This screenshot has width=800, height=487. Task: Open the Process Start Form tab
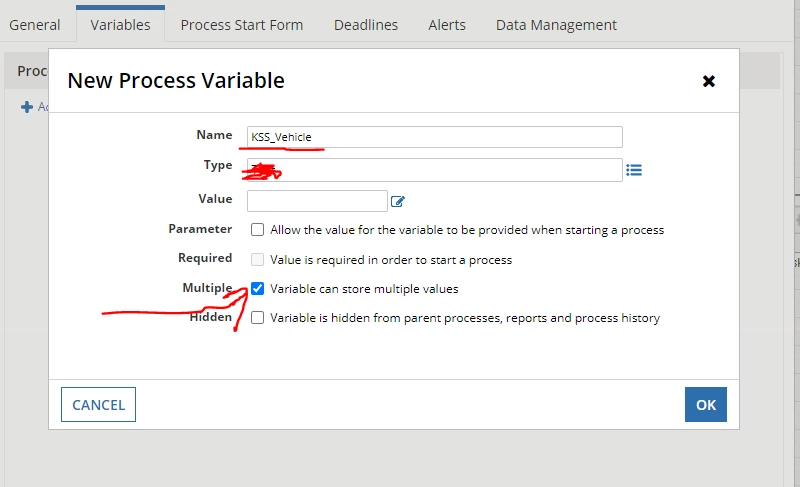click(242, 25)
